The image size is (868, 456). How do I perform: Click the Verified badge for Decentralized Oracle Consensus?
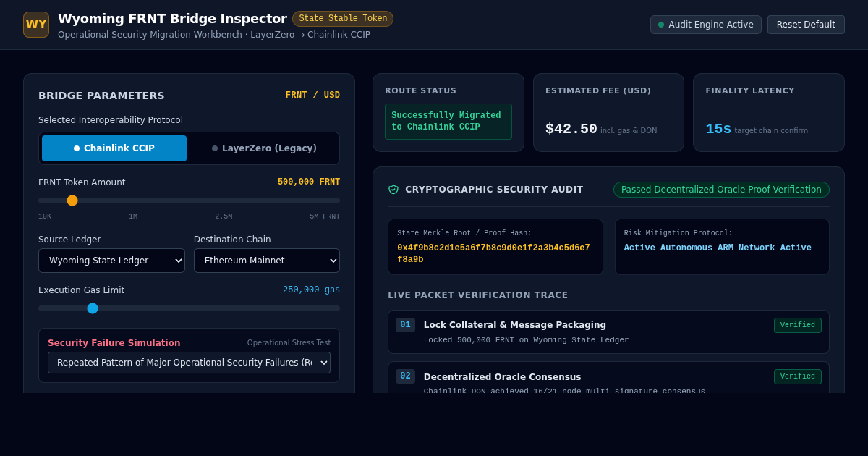(x=798, y=377)
